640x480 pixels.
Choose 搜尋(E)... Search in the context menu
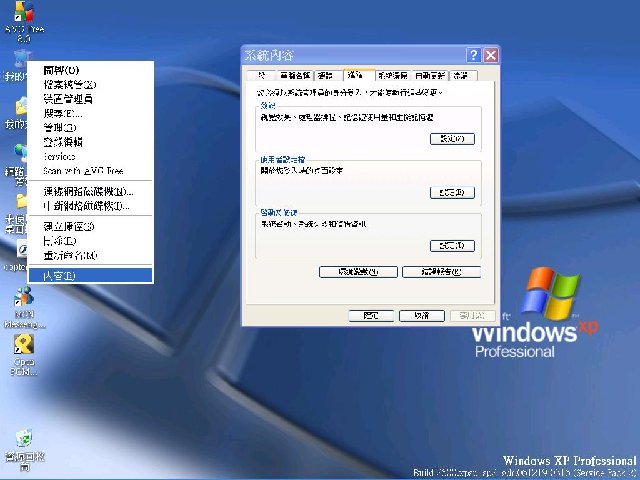click(x=90, y=113)
